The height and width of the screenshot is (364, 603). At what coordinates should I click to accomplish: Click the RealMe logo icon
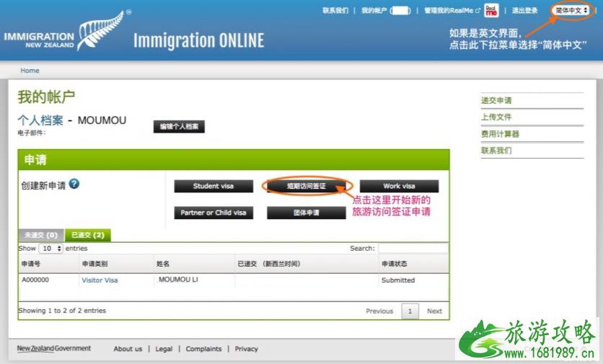[491, 10]
